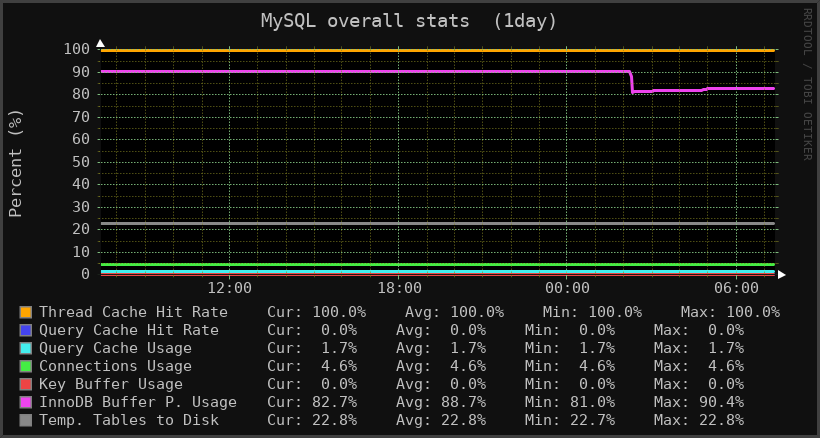820x438 pixels.
Task: Click the blue Query Cache Hit Rate swatch
Action: pos(26,330)
